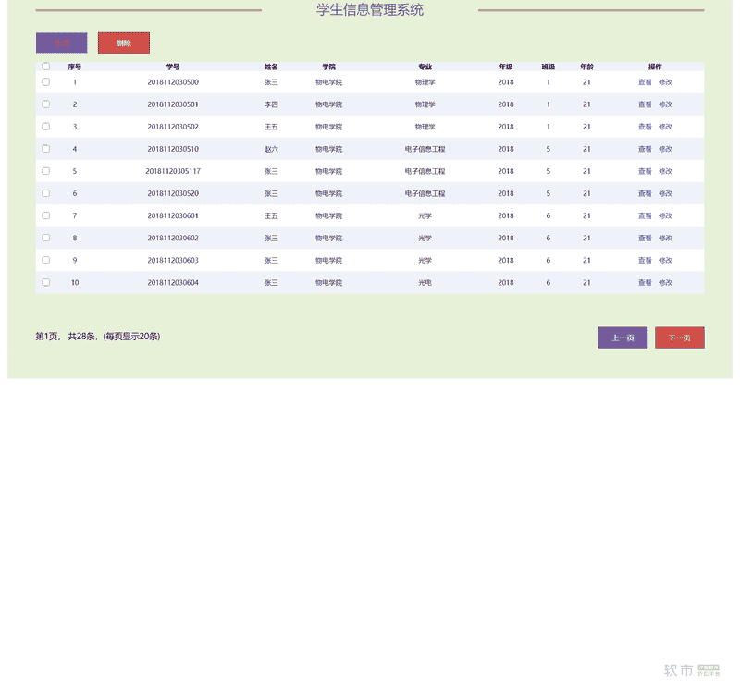
Task: Edit (修改) the 李四 row
Action: pos(665,104)
